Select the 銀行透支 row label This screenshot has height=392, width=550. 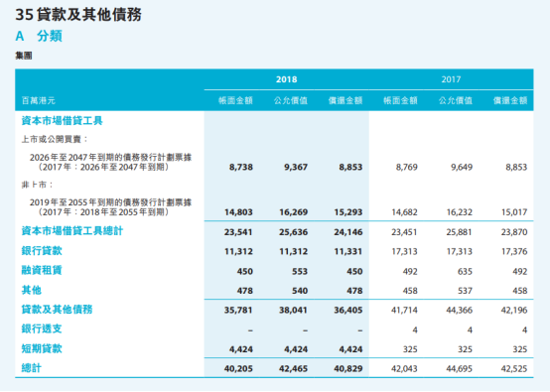(42, 328)
